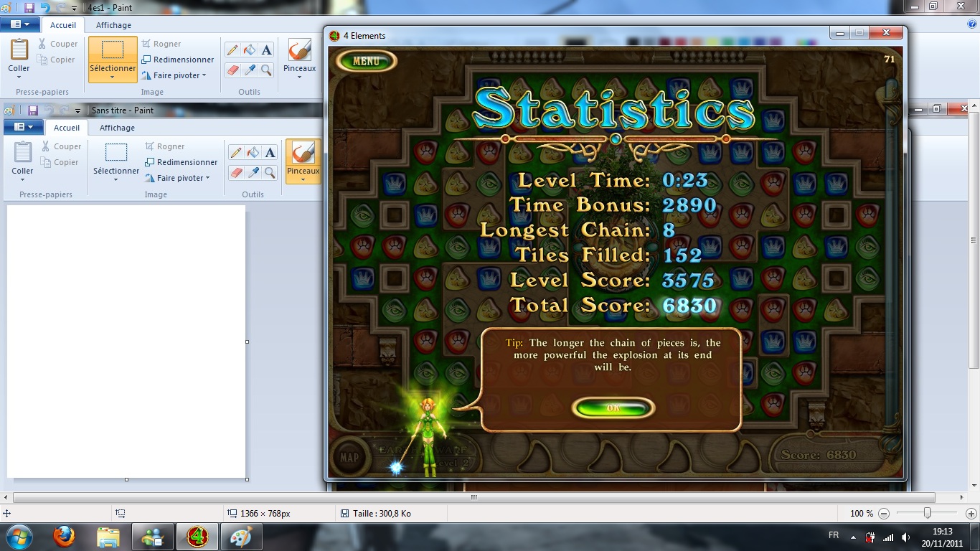The height and width of the screenshot is (551, 980).
Task: Open the 4 Elements game MENU button
Action: pyautogui.click(x=366, y=61)
